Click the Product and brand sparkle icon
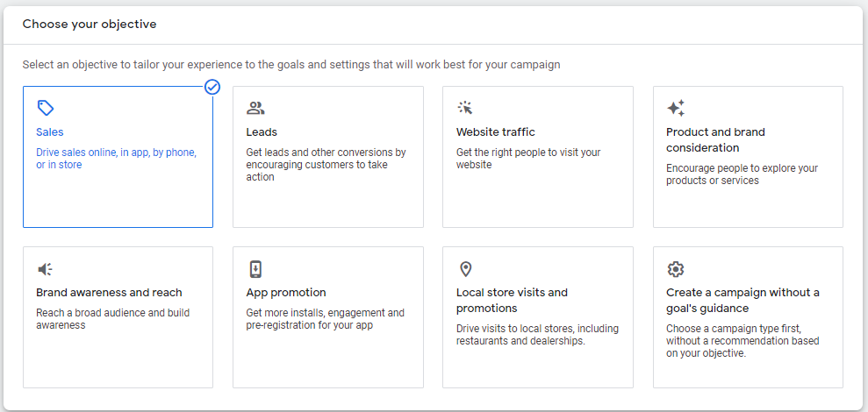 (676, 108)
